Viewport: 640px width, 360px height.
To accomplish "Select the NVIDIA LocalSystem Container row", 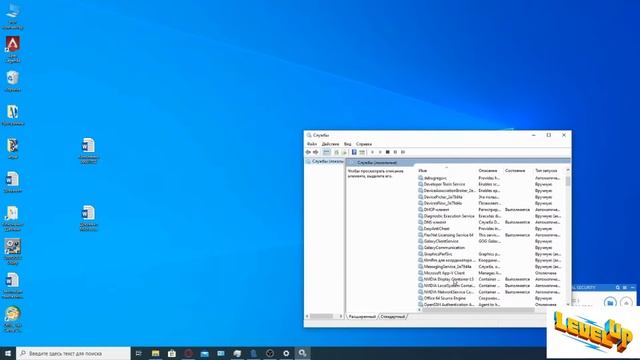I will 491,286.
